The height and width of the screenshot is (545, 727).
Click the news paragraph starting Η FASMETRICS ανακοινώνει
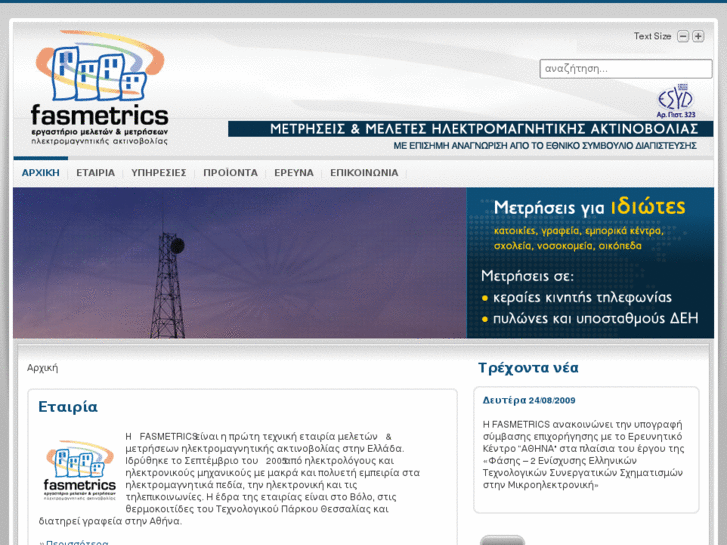[x=583, y=455]
